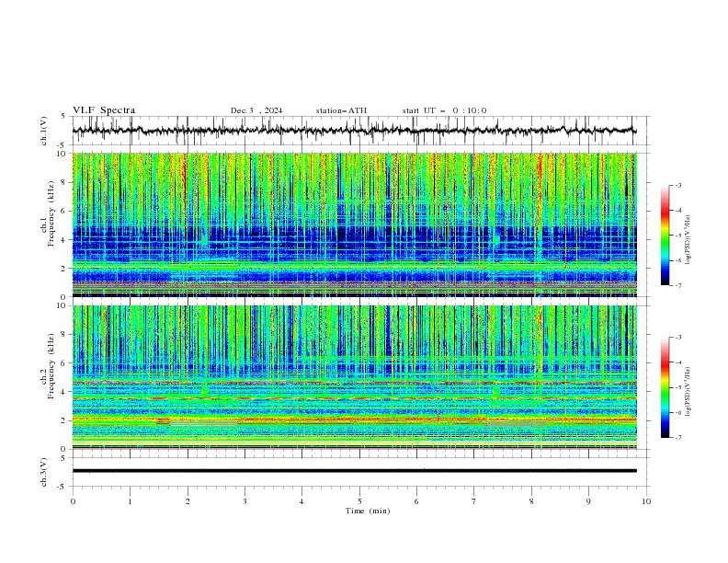
Task: Click the '5' tick on ch.1(V) axis
Action: 63,117
